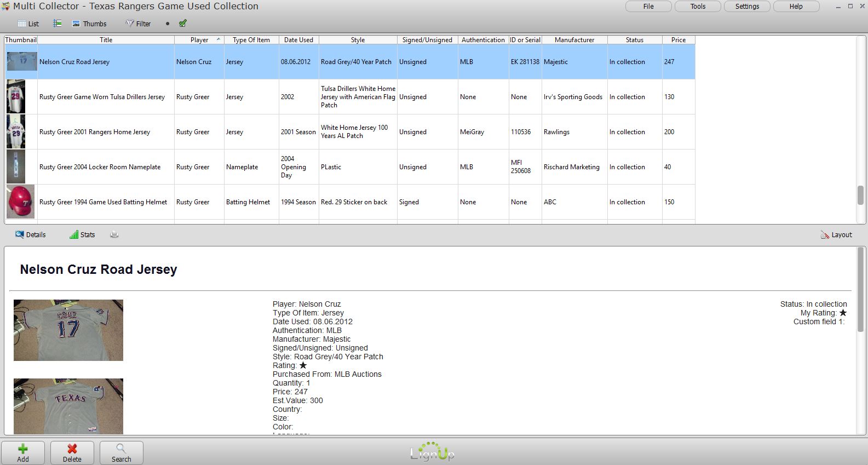Sort by the Style column header
This screenshot has width=868, height=465.
click(358, 40)
